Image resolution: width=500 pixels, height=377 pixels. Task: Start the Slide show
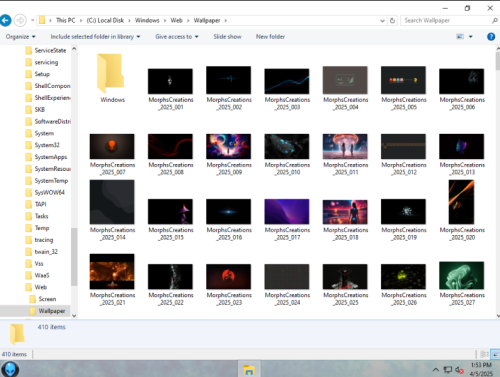point(227,37)
